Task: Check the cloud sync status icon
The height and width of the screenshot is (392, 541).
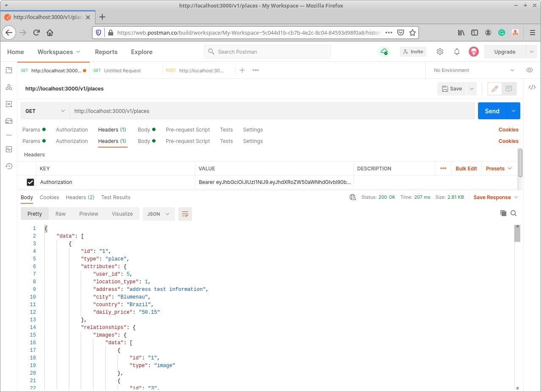Action: [x=383, y=52]
